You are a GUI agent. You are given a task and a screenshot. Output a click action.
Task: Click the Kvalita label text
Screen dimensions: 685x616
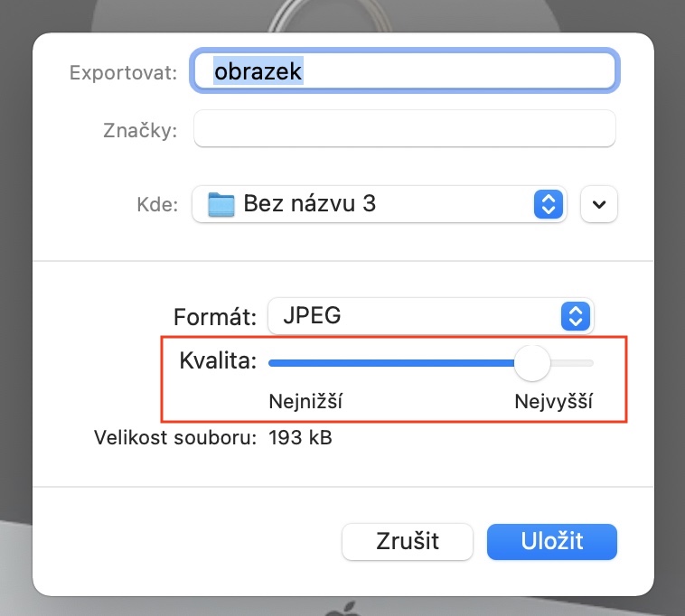[218, 362]
